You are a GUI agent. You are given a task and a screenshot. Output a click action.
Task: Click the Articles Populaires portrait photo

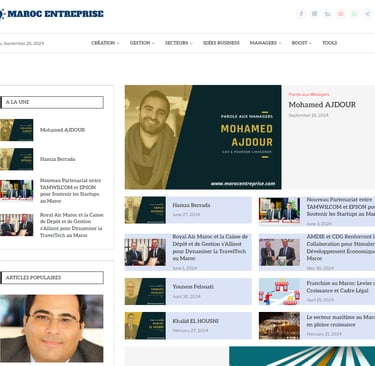tap(52, 328)
